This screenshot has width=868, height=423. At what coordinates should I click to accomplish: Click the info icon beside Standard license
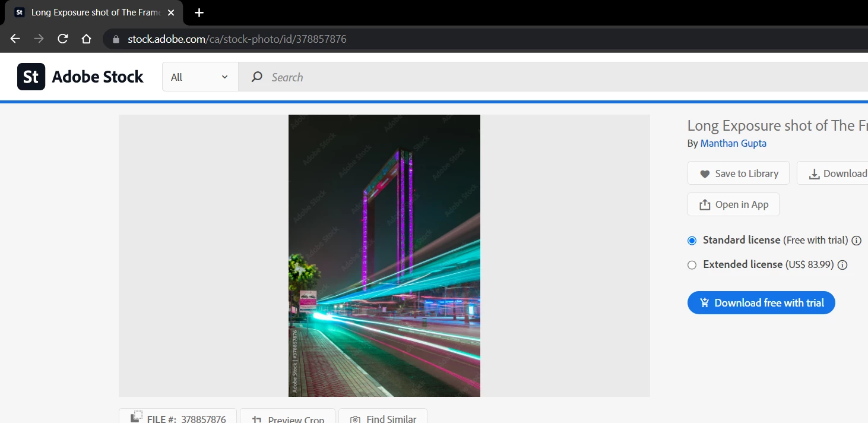[x=857, y=241]
